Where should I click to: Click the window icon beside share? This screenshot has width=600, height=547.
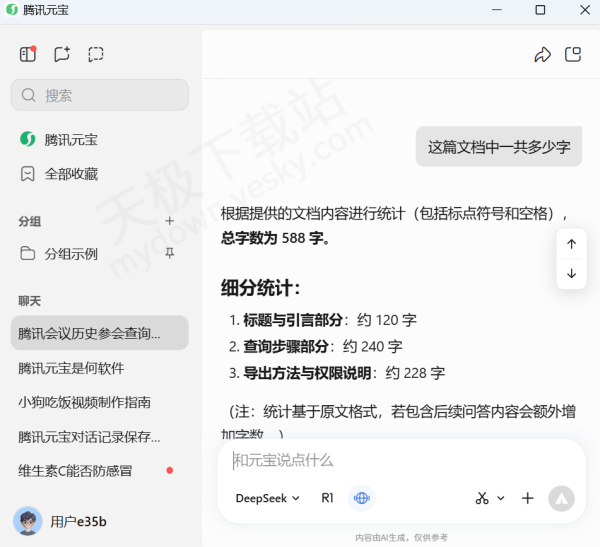(573, 55)
